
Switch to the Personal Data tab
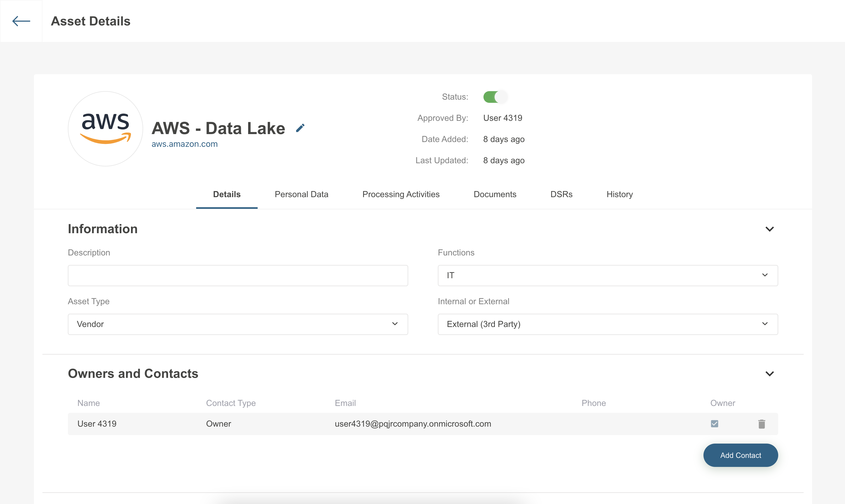pos(301,194)
